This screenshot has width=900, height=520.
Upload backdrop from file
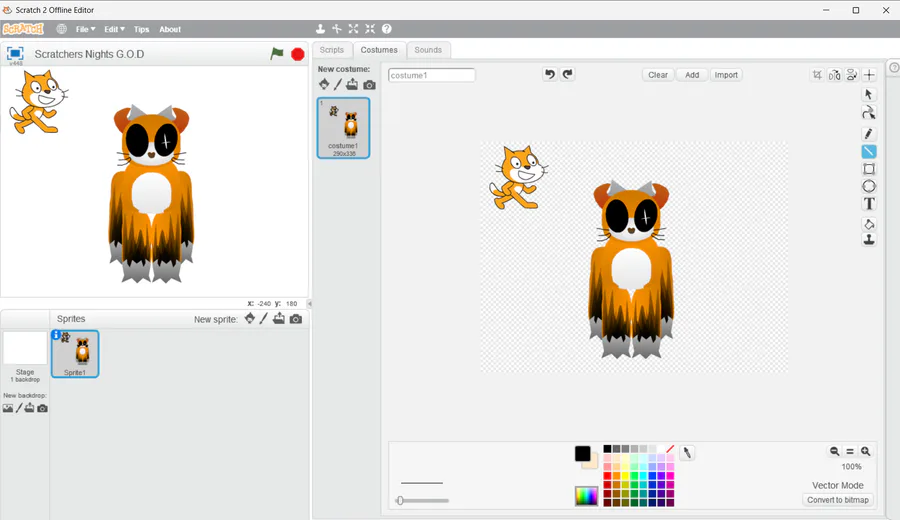(x=29, y=408)
